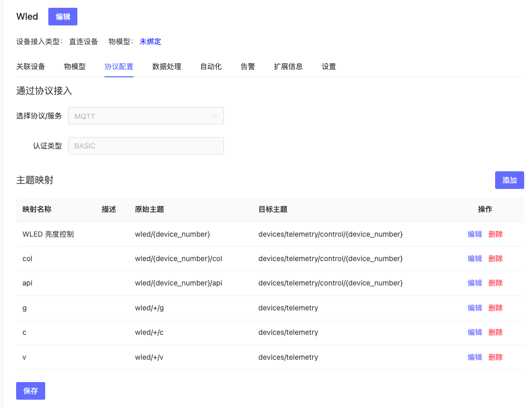
Task: Expand the 选择协议/服务 MQTT dropdown
Action: click(145, 116)
